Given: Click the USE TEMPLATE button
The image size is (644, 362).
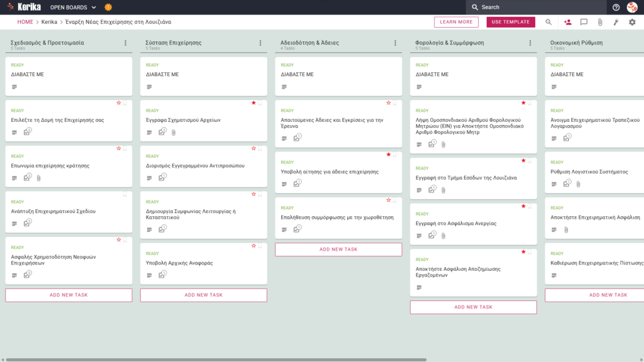Looking at the screenshot, I should 511,22.
